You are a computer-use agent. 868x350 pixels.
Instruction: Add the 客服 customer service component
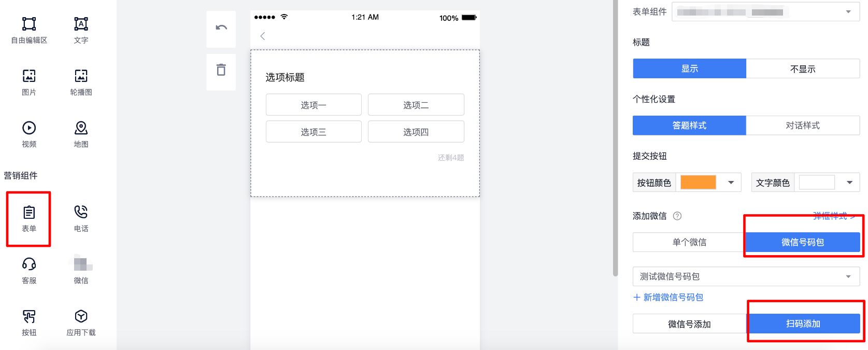29,271
